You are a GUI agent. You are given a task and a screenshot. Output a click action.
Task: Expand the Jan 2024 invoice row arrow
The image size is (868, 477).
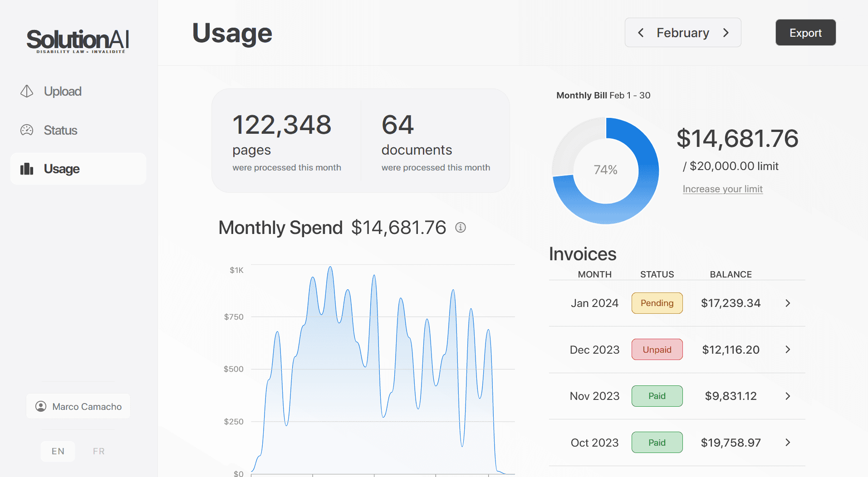click(788, 303)
